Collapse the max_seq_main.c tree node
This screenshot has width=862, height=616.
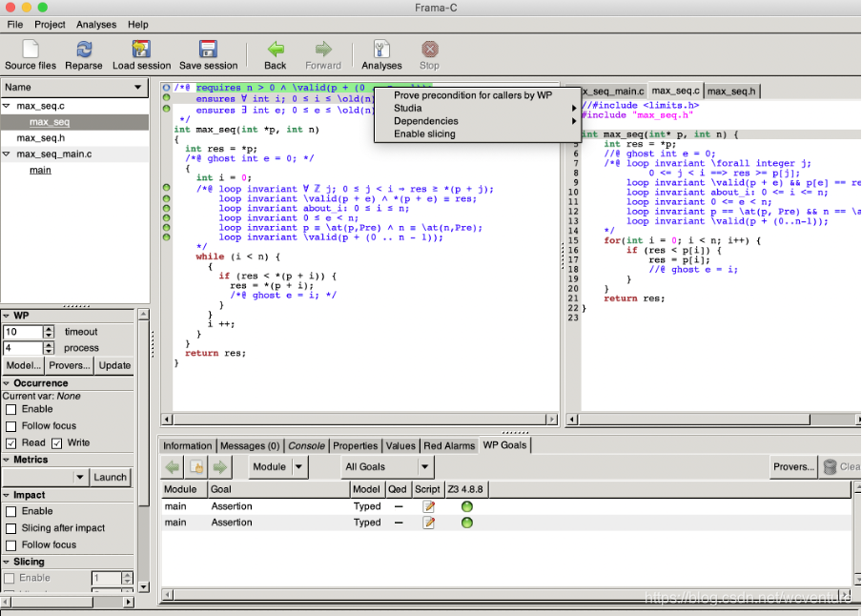click(7, 154)
